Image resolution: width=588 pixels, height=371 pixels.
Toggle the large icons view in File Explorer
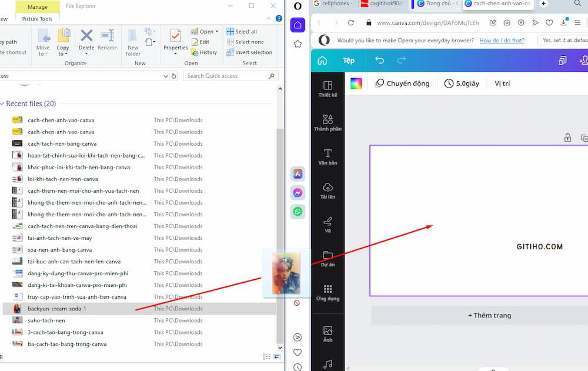point(277,356)
